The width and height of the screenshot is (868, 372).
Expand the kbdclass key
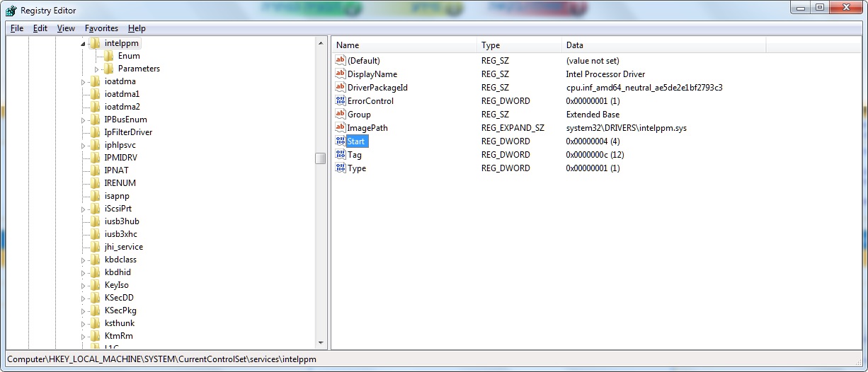pos(84,260)
